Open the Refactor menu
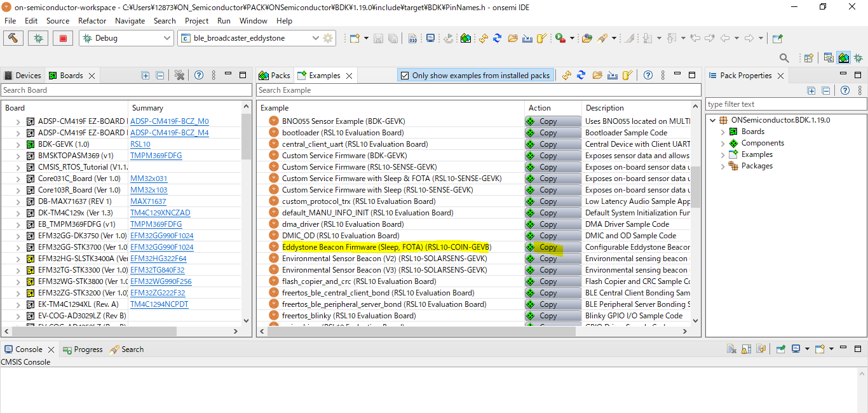Image resolution: width=868 pixels, height=413 pixels. tap(92, 20)
